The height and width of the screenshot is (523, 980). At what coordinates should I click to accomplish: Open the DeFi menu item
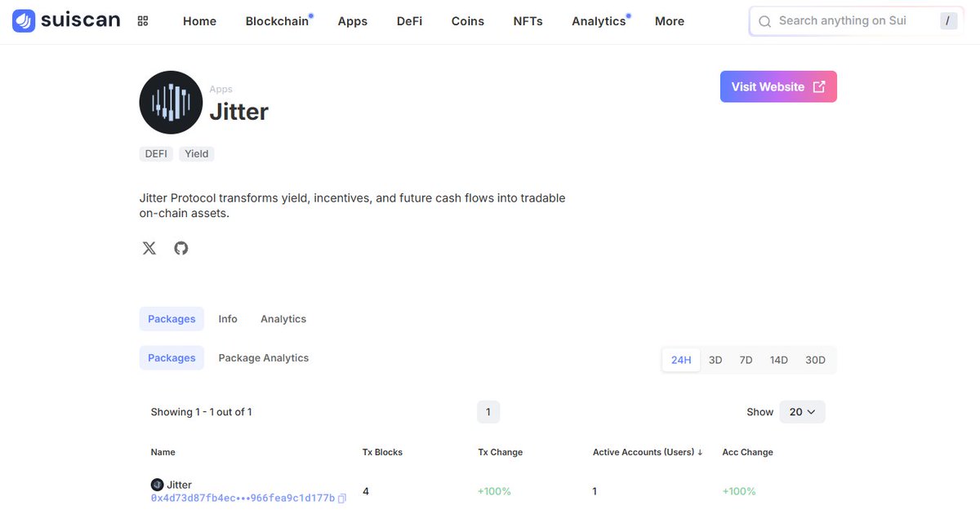[x=410, y=21]
